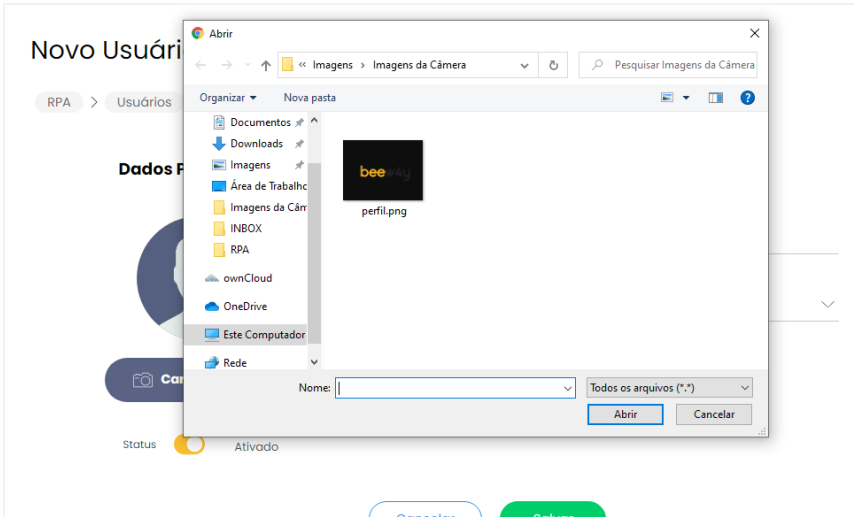Go up one folder level

tap(266, 65)
